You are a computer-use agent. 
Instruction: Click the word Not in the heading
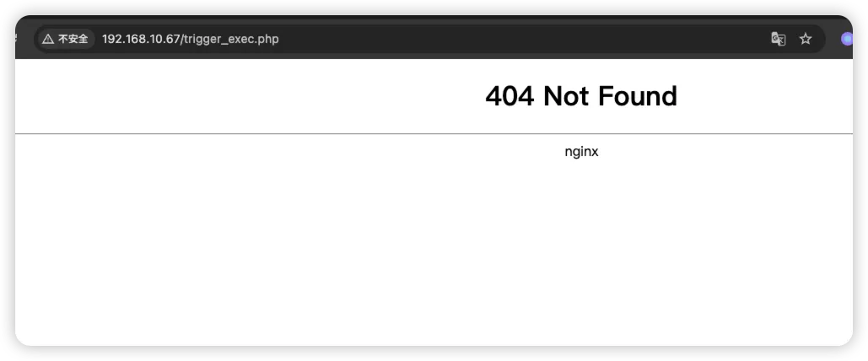point(567,96)
